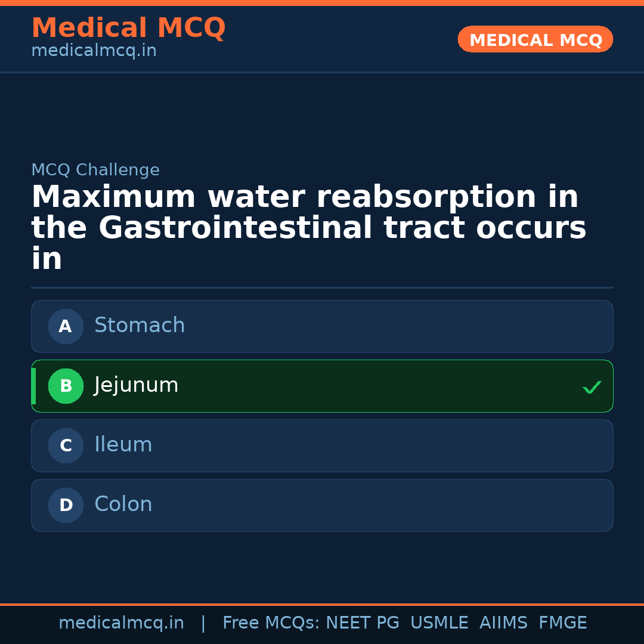Open the medicalmcq.in link in footer
The height and width of the screenshot is (644, 644).
coord(121,623)
